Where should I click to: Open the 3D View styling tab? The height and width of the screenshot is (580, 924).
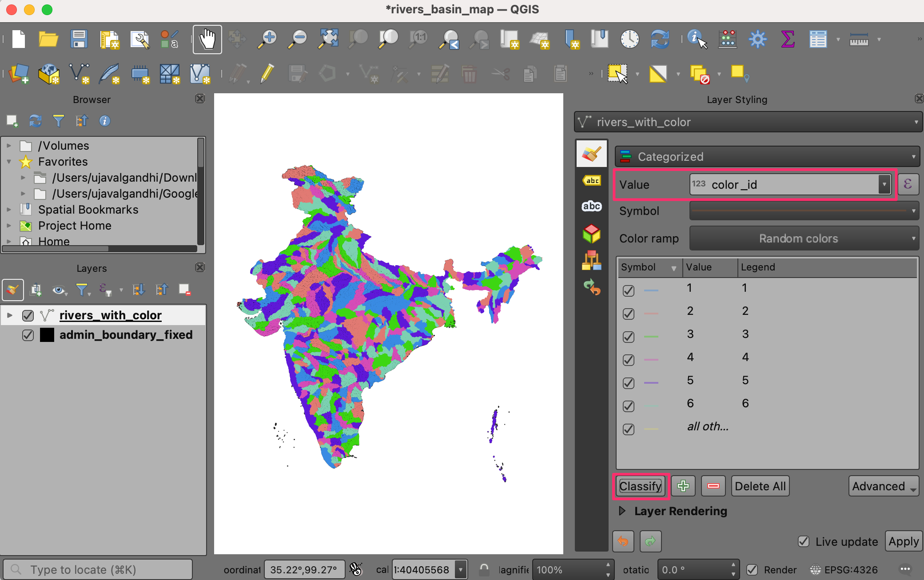591,234
